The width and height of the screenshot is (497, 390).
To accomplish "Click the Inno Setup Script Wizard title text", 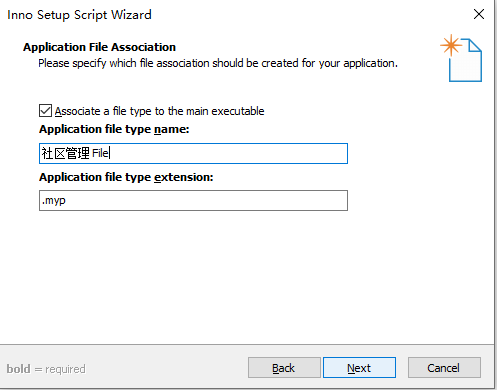I will [x=79, y=15].
